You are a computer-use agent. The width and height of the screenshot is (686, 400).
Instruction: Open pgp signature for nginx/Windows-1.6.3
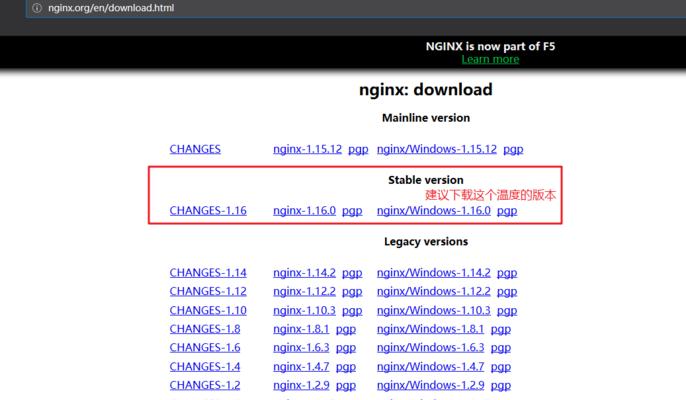(501, 348)
